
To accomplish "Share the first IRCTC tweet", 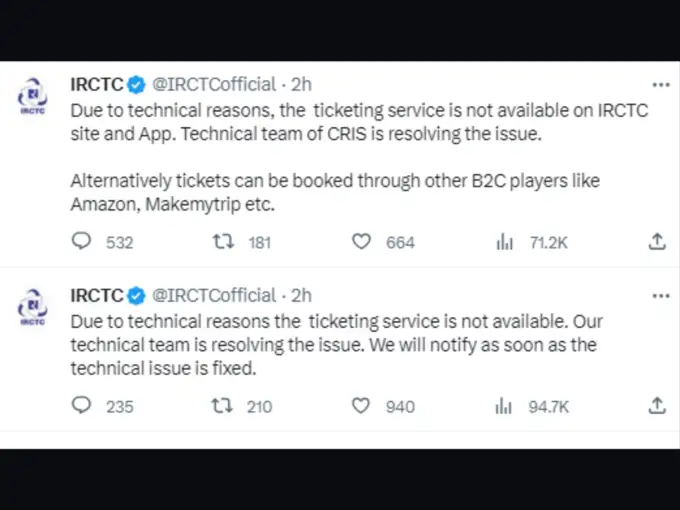I will tap(657, 242).
